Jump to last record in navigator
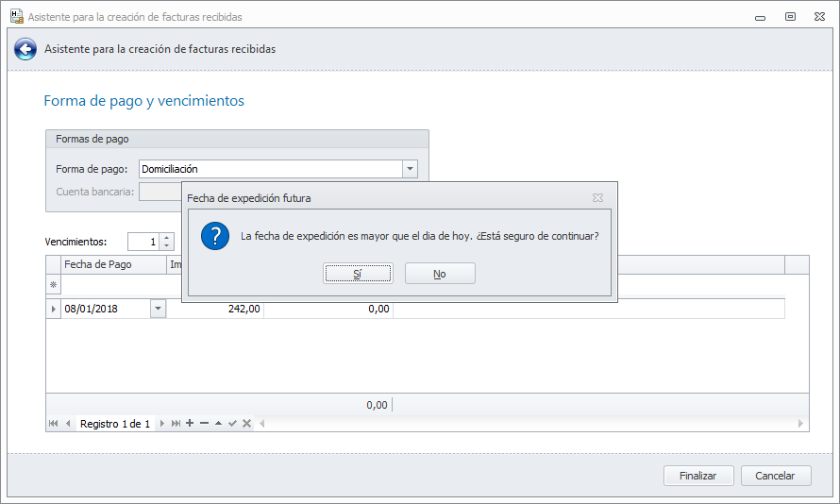The width and height of the screenshot is (840, 504). (x=176, y=424)
